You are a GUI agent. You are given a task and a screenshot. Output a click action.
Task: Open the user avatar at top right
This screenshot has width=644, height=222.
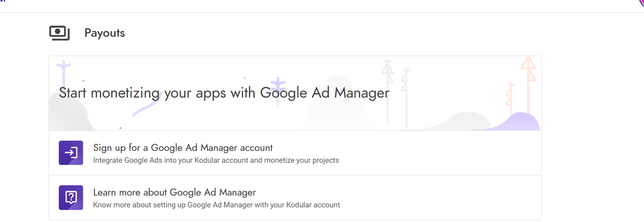(x=642, y=2)
